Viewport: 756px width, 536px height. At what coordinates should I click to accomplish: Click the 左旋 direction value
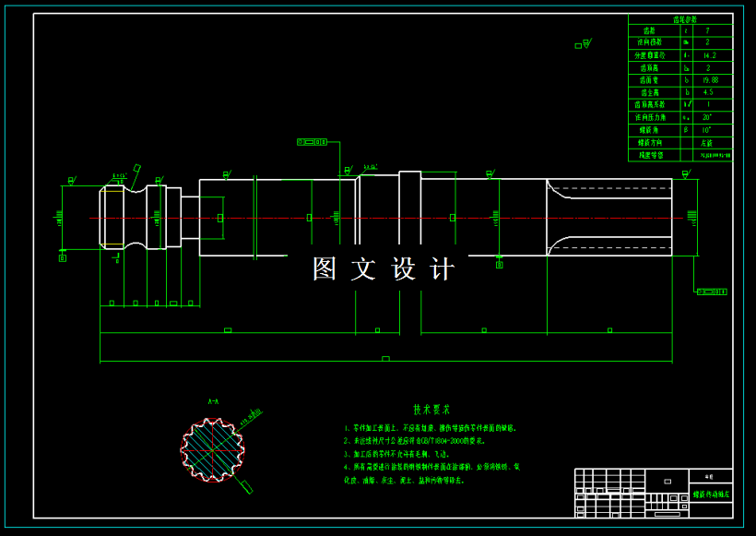click(707, 143)
